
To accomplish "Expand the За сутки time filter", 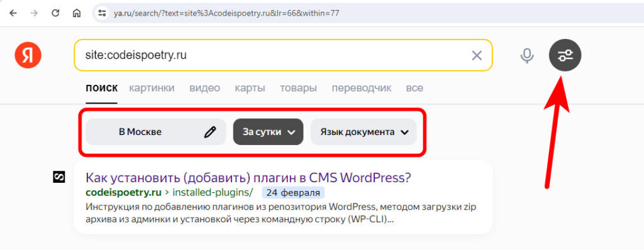I will [x=268, y=132].
